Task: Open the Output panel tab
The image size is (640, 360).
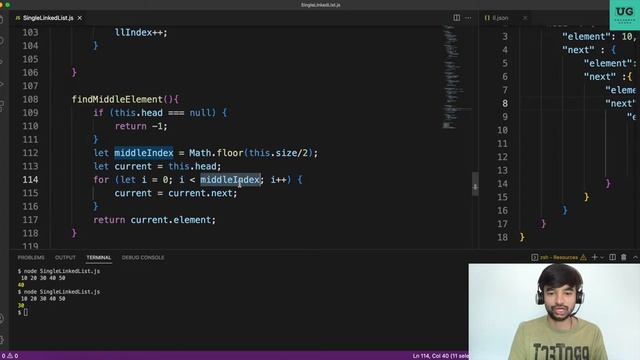Action: (65, 258)
